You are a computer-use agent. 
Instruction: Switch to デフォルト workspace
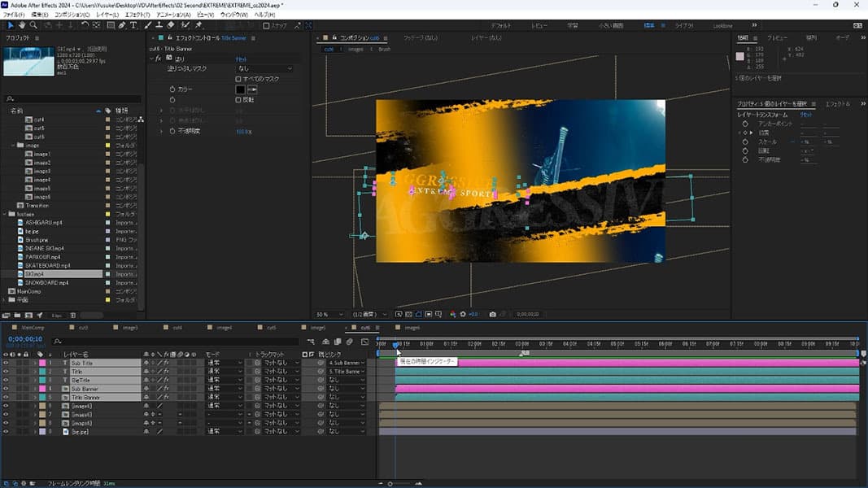501,26
